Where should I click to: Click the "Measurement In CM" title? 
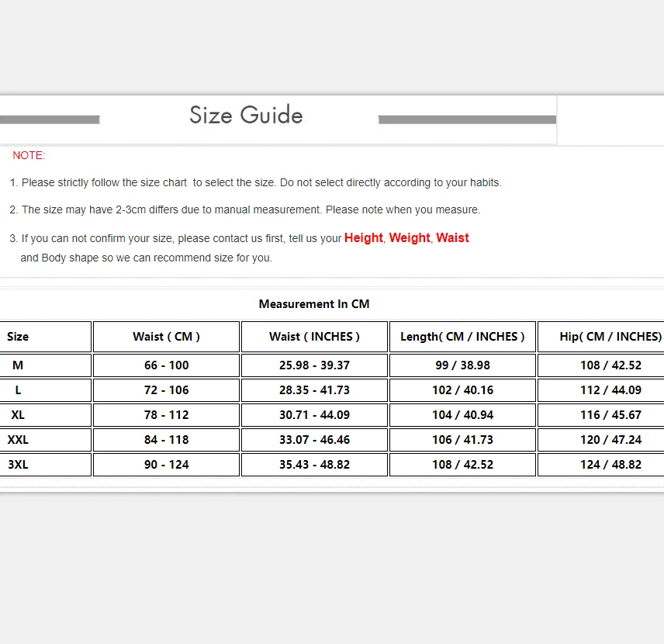(314, 304)
